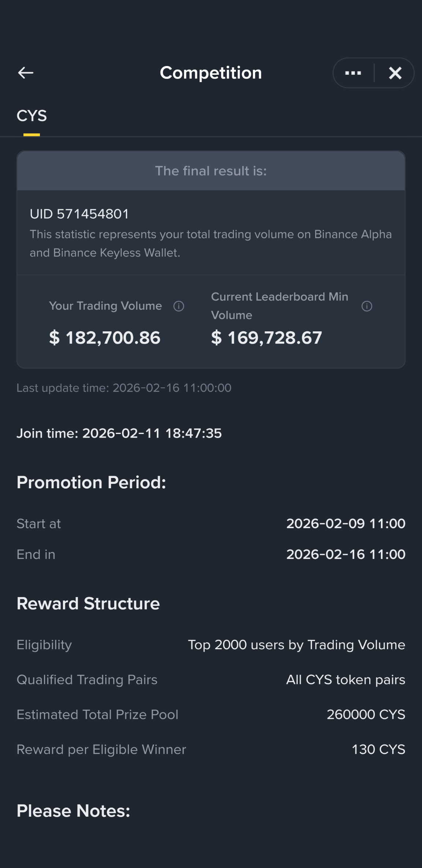The height and width of the screenshot is (868, 422).
Task: Select the CYS tab
Action: (x=32, y=116)
